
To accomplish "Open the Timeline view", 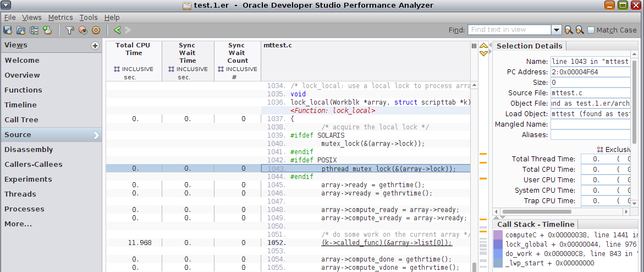I will [x=51, y=105].
